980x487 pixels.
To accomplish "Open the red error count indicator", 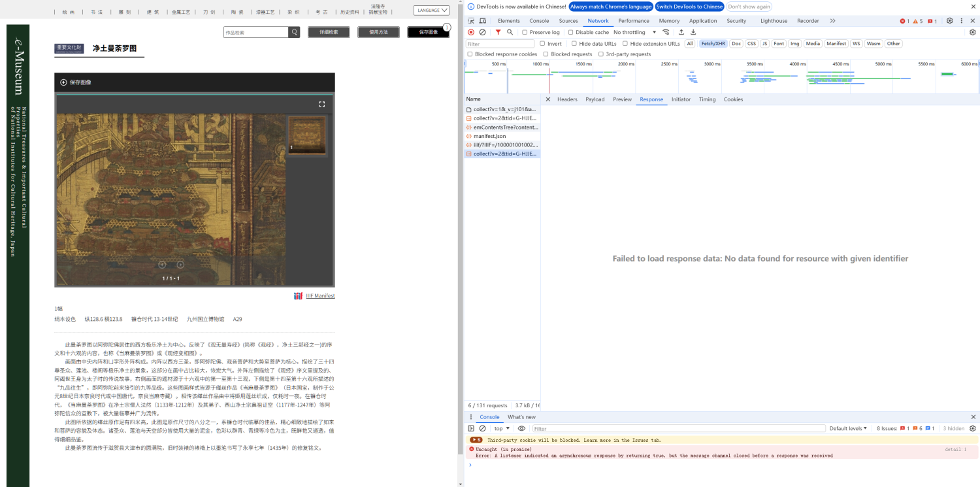I will coord(904,21).
